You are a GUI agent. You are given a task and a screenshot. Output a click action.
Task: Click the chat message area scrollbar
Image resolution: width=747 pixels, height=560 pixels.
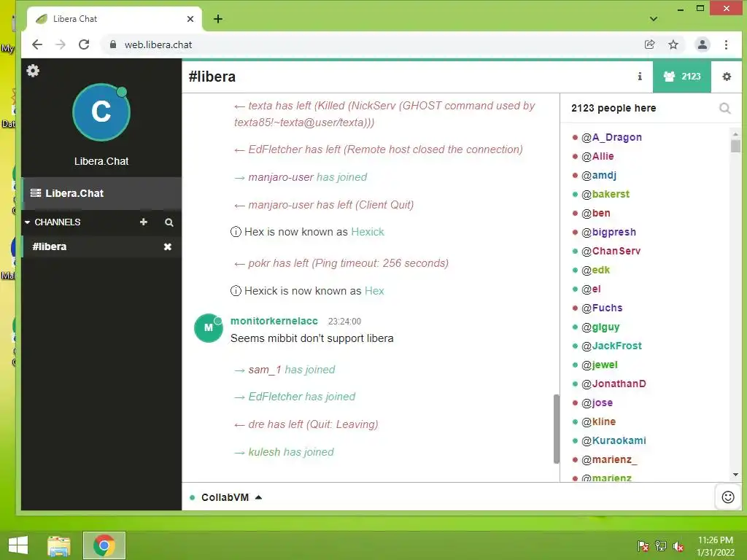(556, 429)
